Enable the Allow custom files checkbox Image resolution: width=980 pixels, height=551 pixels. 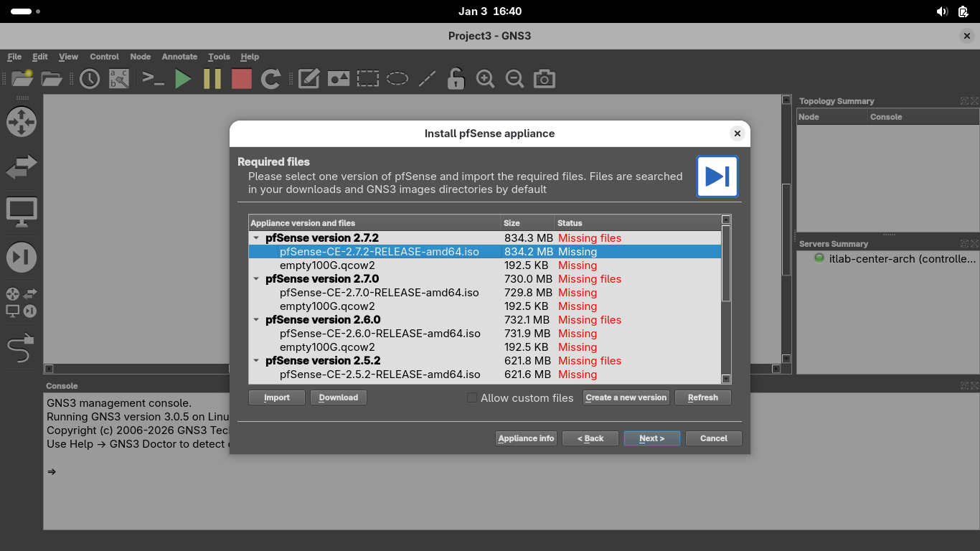pyautogui.click(x=472, y=397)
